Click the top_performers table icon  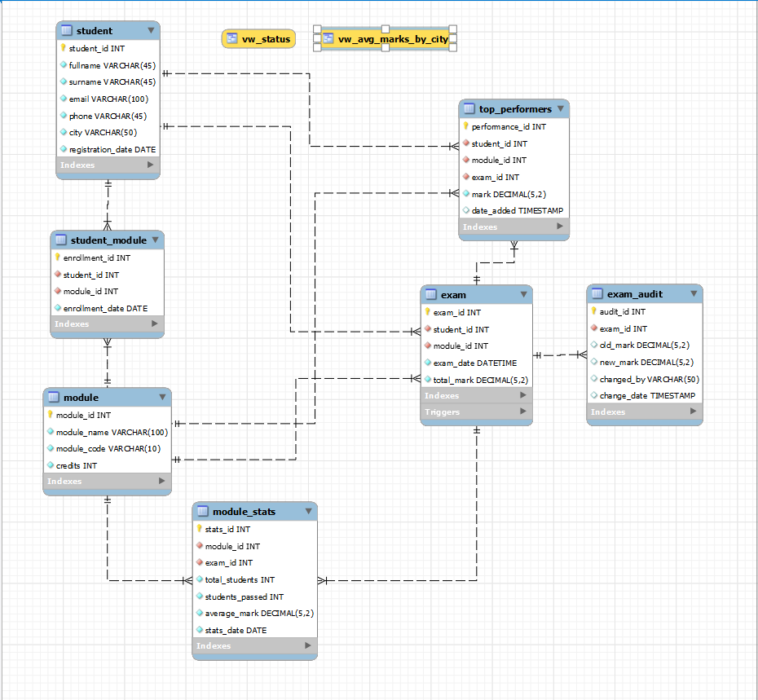point(469,108)
